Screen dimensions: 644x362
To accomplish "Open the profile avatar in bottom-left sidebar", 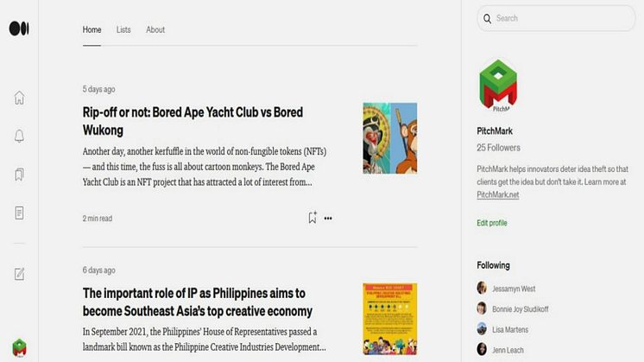I will [x=19, y=347].
